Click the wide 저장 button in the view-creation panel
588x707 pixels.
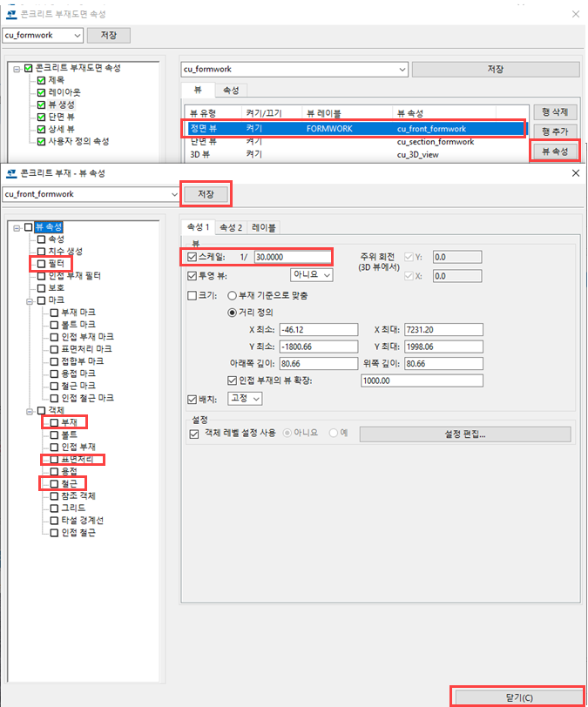click(496, 69)
